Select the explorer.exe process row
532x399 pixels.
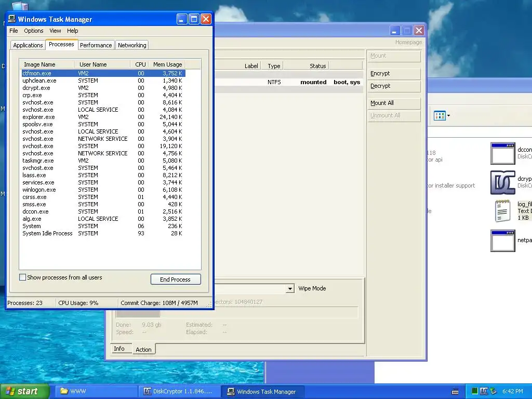pyautogui.click(x=103, y=117)
